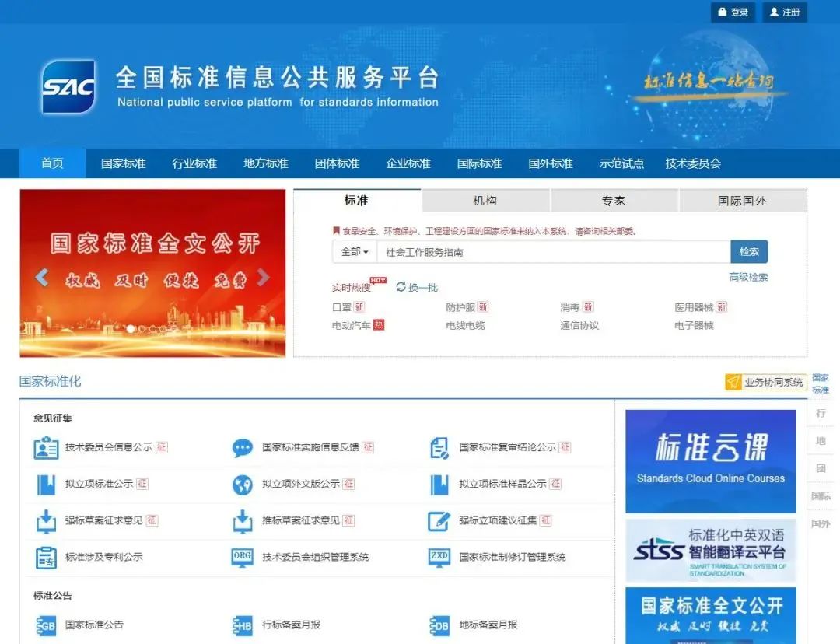
Task: Click the technical committee info publicity icon
Action: (x=46, y=448)
